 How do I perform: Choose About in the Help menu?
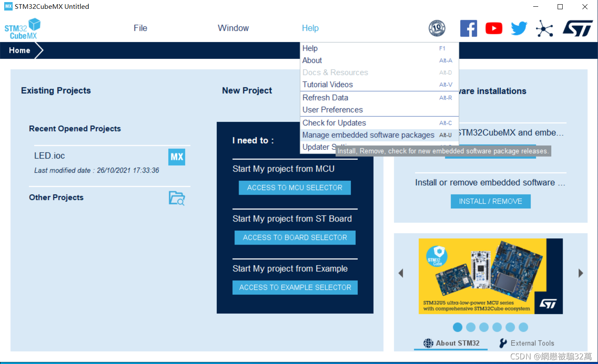(x=379, y=61)
